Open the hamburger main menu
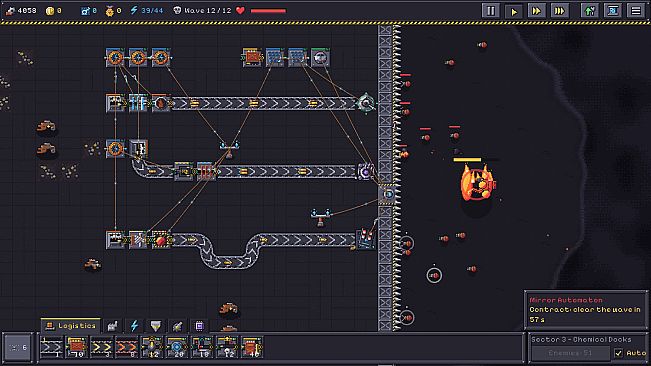This screenshot has height=366, width=651. tap(636, 10)
